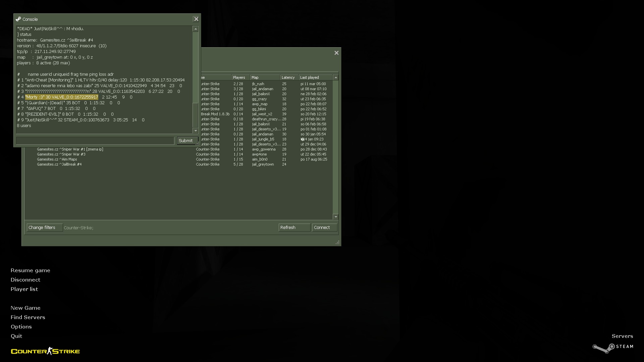This screenshot has height=362, width=644.
Task: Click the awp_gowenna map cell
Action: (264, 149)
